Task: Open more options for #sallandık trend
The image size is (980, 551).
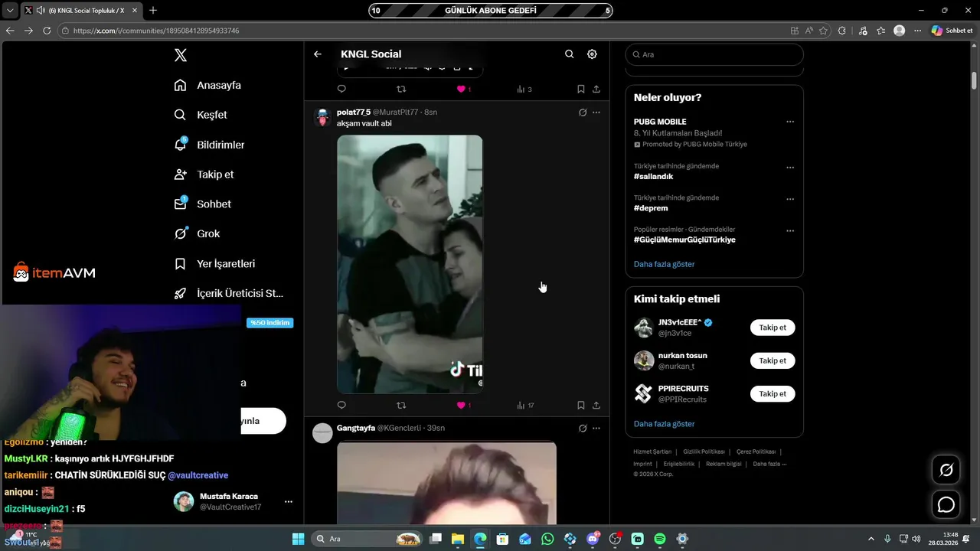Action: 790,168
